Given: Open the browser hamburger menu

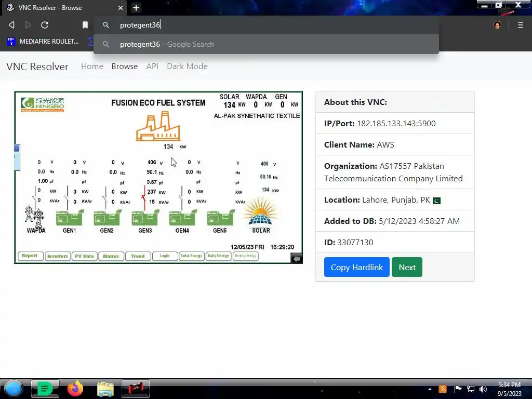Looking at the screenshot, I should [x=521, y=25].
